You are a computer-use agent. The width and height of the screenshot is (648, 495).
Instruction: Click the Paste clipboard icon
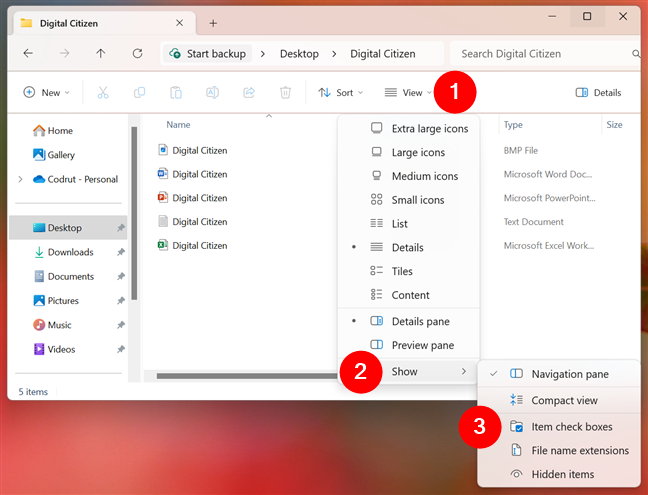pyautogui.click(x=176, y=93)
